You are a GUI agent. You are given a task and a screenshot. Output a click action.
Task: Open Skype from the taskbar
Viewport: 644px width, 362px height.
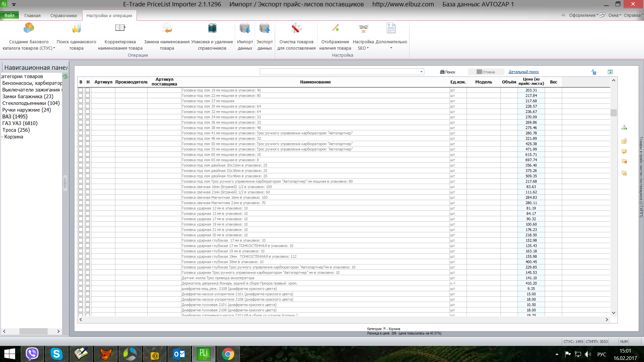56,354
